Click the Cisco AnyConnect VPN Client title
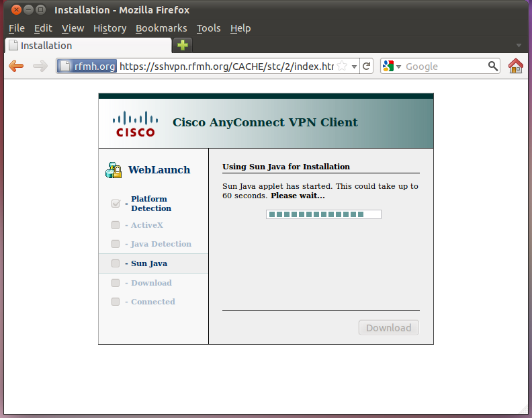The width and height of the screenshot is (532, 418). (265, 122)
